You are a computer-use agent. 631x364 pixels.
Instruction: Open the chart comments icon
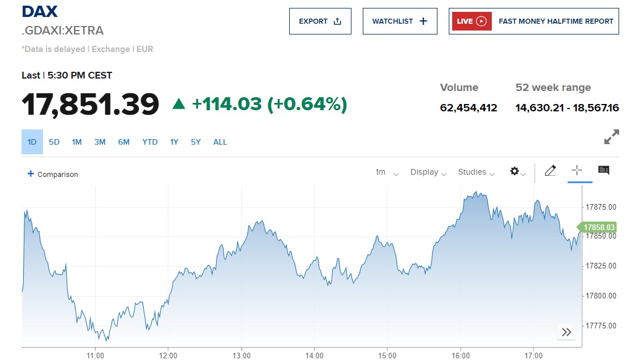[x=604, y=171]
